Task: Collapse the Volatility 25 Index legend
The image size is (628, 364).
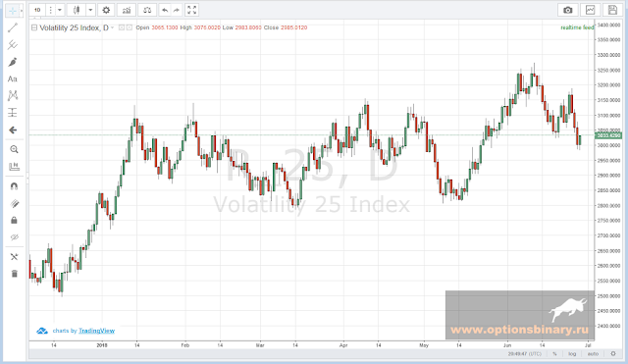Action: tap(34, 27)
